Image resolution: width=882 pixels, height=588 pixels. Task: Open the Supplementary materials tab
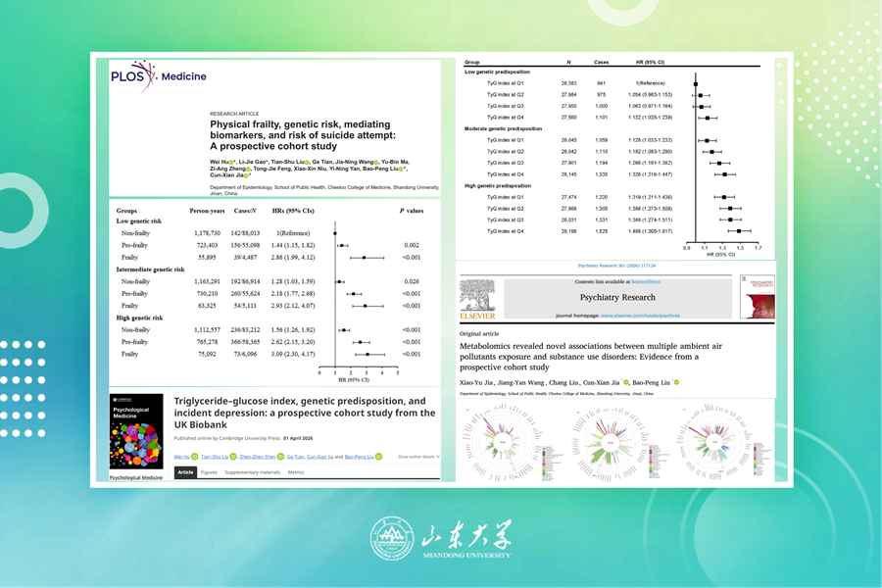point(253,472)
